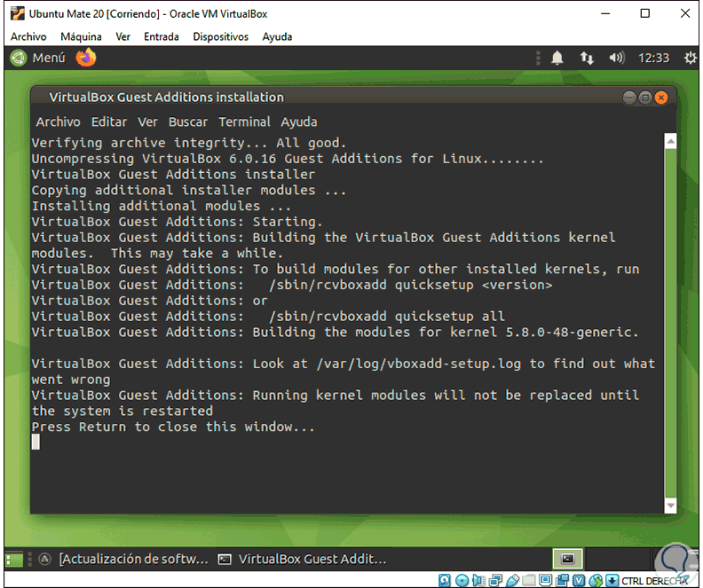
Task: Open the terminal's Archivo menu
Action: (x=59, y=122)
